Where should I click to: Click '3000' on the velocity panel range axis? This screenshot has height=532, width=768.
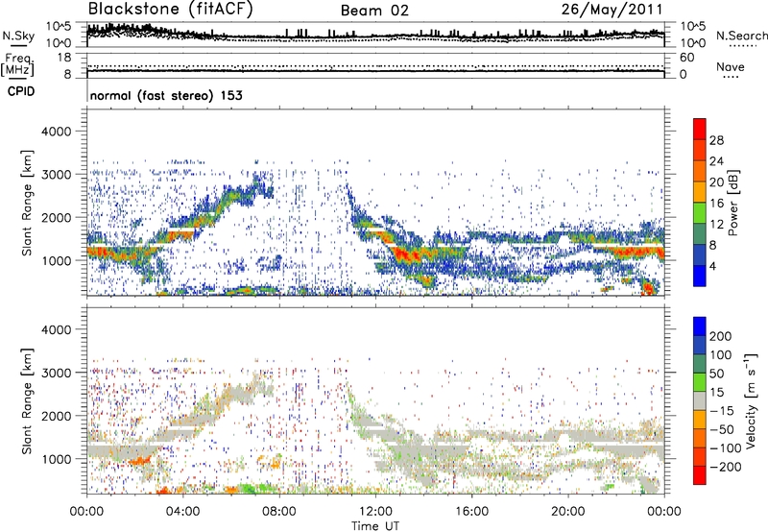(56, 373)
